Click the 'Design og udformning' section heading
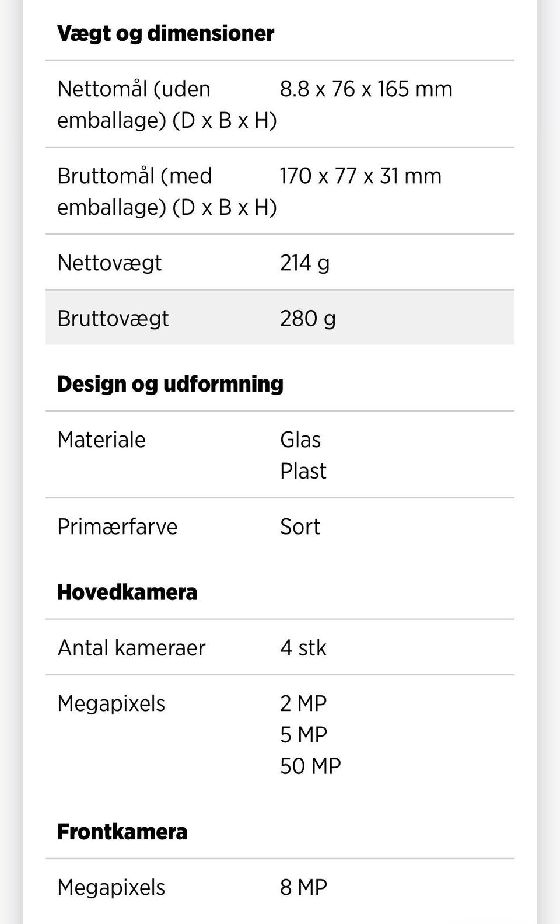This screenshot has height=924, width=560. [x=170, y=384]
